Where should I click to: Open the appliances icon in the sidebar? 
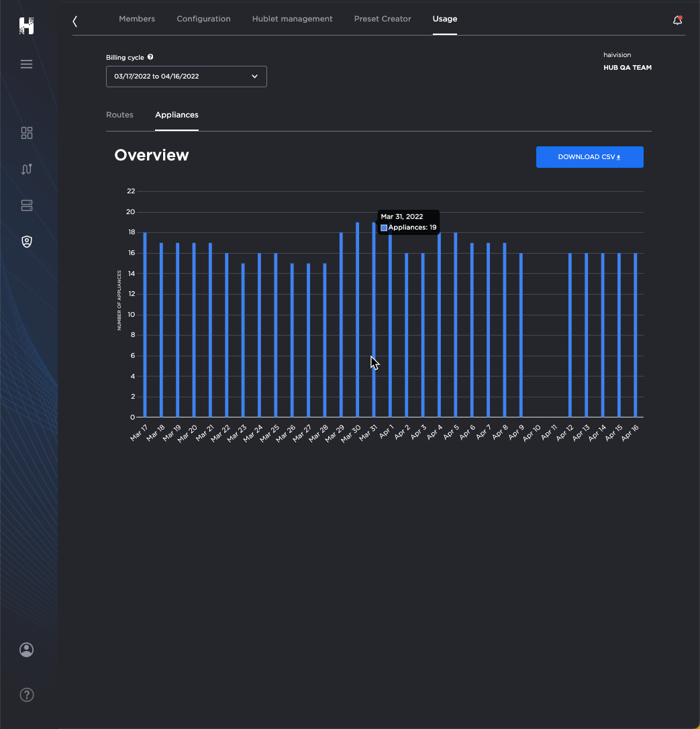click(26, 205)
